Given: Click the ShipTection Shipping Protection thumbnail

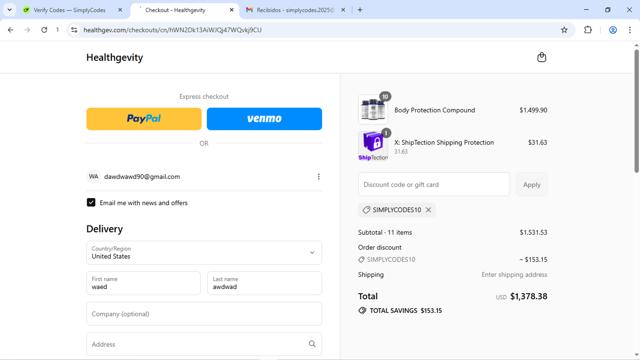Looking at the screenshot, I should 373,146.
